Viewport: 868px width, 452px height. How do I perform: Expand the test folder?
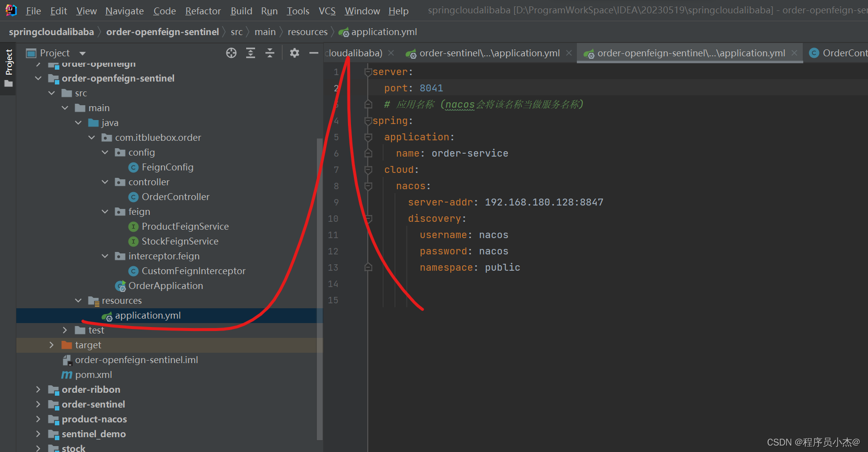[x=65, y=330]
